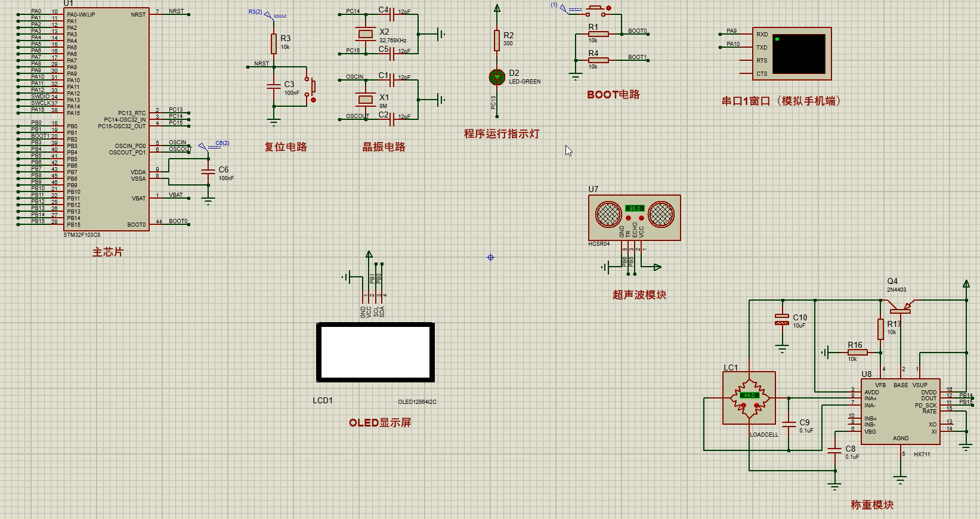Select capacitor C2 12pF

tap(392, 119)
